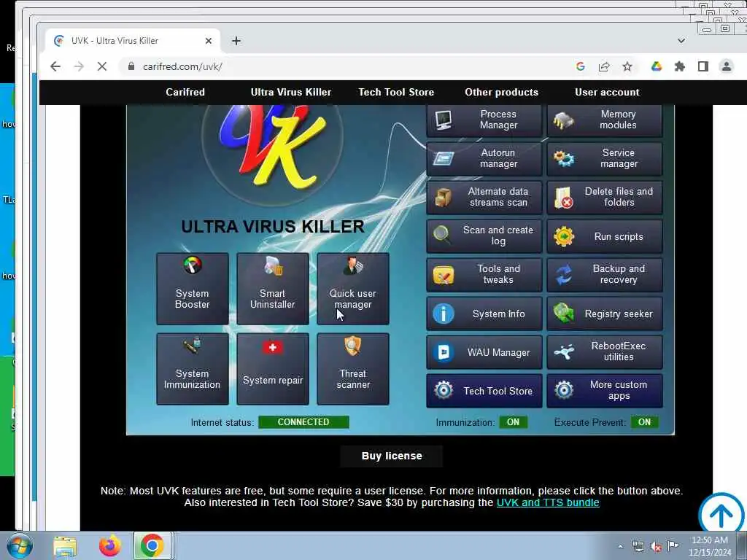
Task: Click the muted volume tray icon
Action: point(656,547)
